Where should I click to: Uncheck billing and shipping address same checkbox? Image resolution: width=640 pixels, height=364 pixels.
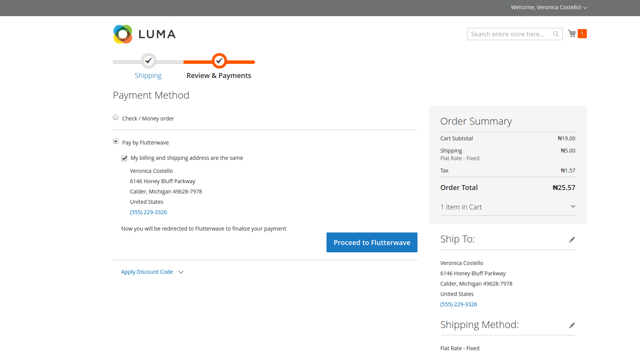click(x=124, y=158)
